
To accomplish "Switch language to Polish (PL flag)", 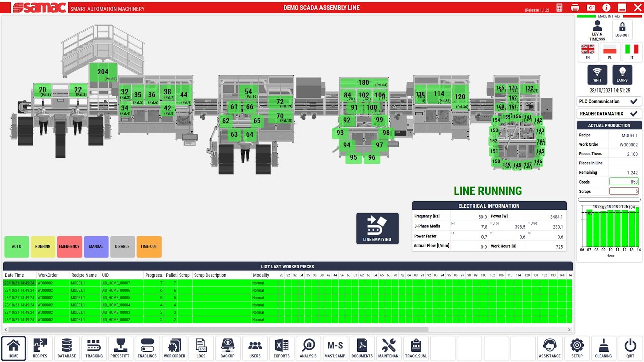I will (610, 52).
